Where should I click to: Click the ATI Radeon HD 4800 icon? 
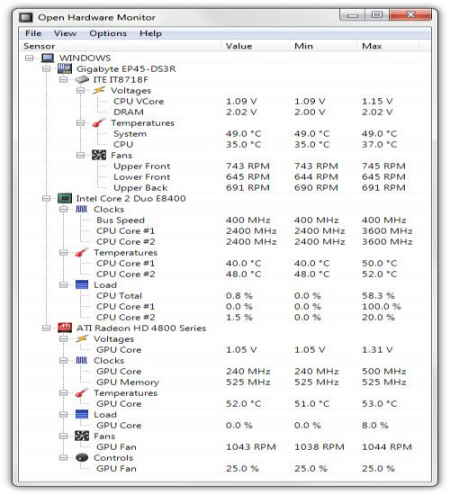click(65, 328)
